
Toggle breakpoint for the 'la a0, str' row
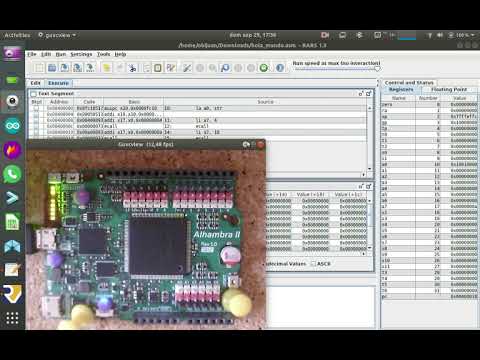click(36, 108)
